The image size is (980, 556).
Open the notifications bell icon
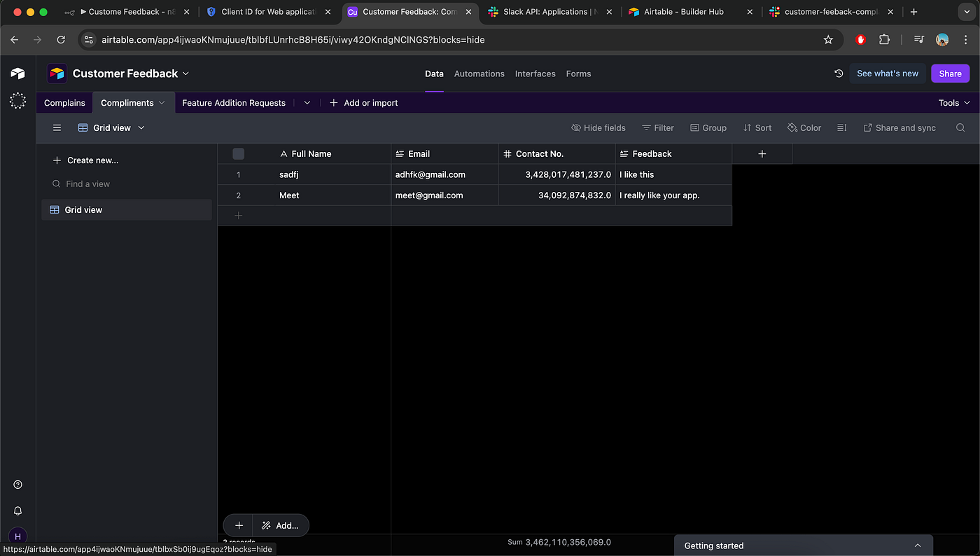17,511
